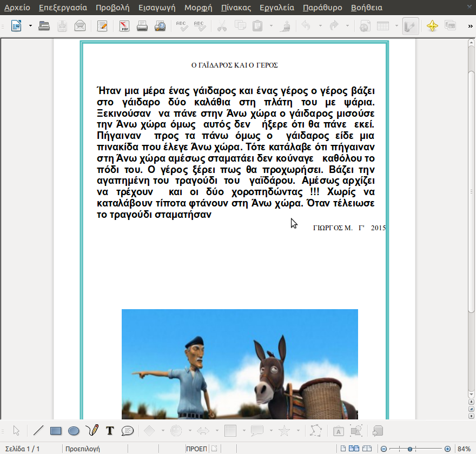Open the Βοήθεια menu
The width and height of the screenshot is (476, 454).
point(366,8)
